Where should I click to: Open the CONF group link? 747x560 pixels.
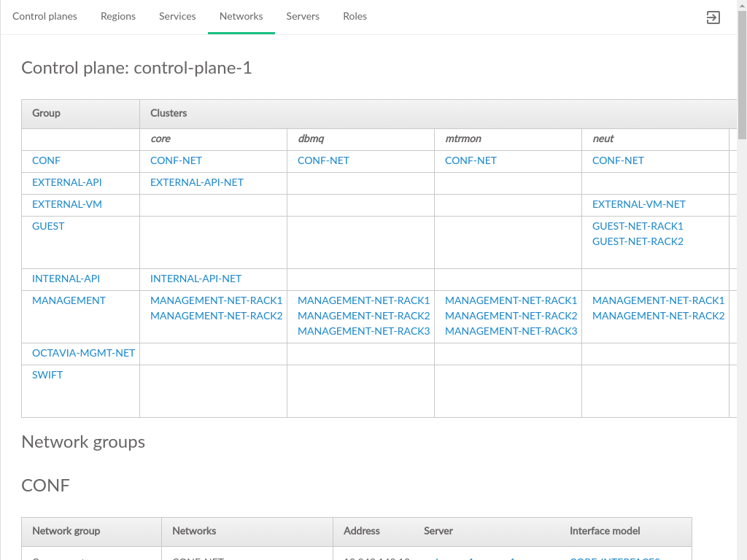(46, 160)
